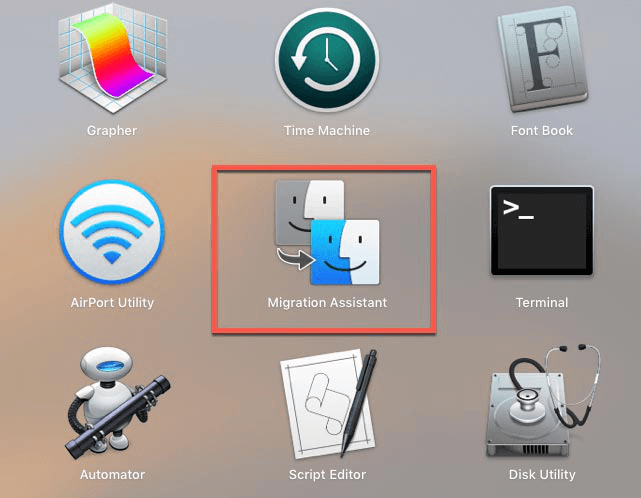
Task: Launch the Automator robot icon
Action: (x=117, y=404)
